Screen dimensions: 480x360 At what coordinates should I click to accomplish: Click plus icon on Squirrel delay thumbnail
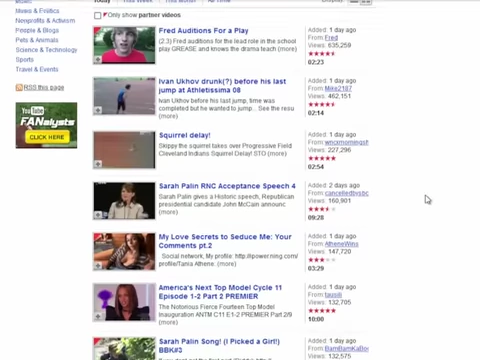pyautogui.click(x=98, y=164)
